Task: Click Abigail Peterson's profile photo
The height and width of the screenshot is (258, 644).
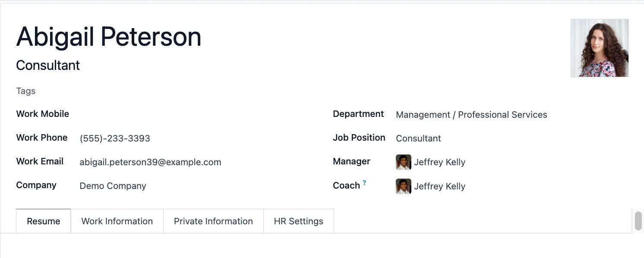Action: (600, 48)
